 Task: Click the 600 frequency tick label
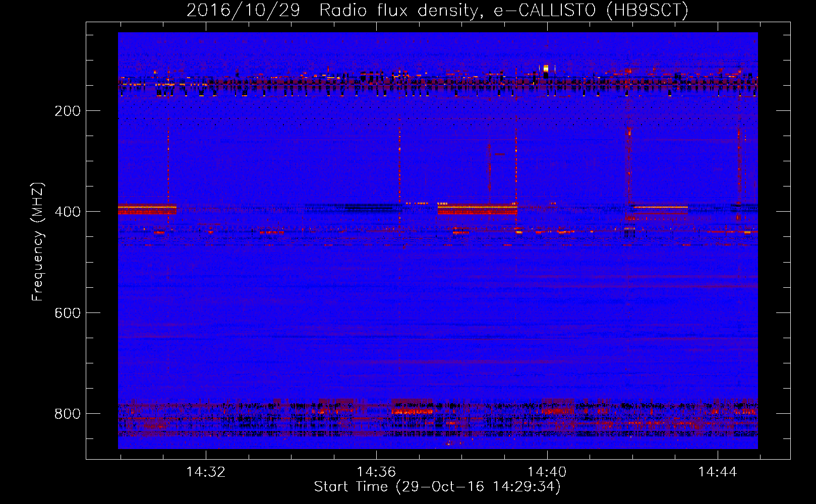68,313
